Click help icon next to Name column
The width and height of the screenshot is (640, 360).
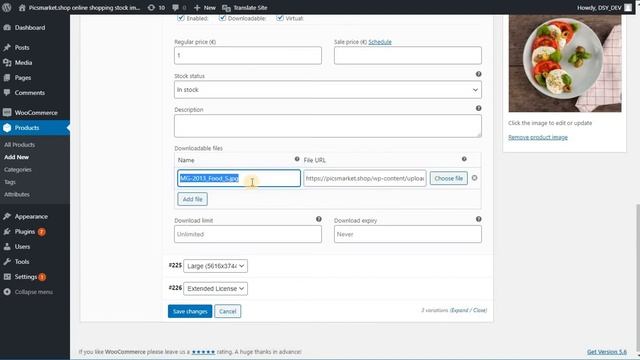297,159
